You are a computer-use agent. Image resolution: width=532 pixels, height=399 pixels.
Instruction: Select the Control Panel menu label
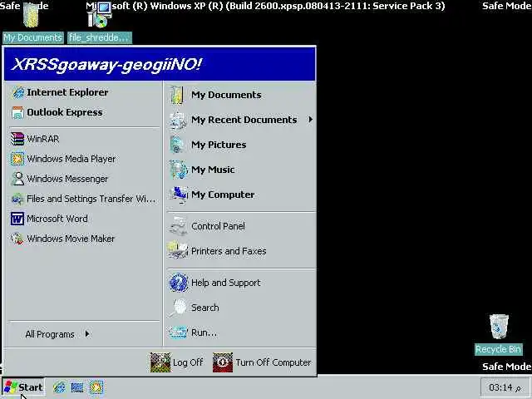[218, 226]
